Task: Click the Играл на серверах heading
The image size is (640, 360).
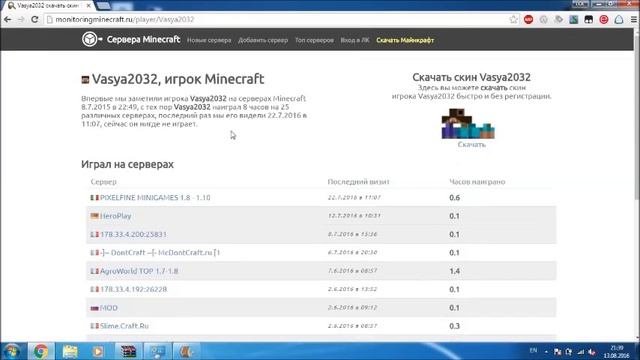Action: click(127, 164)
